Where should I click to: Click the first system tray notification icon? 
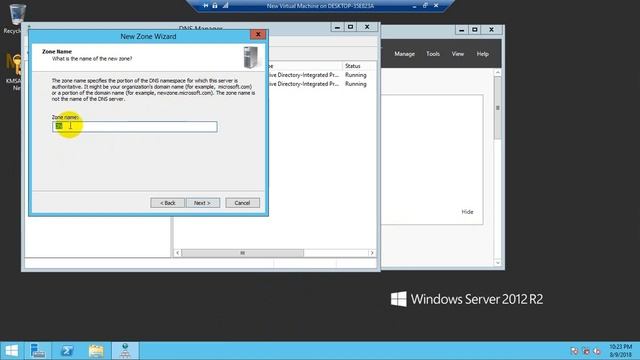pos(574,351)
